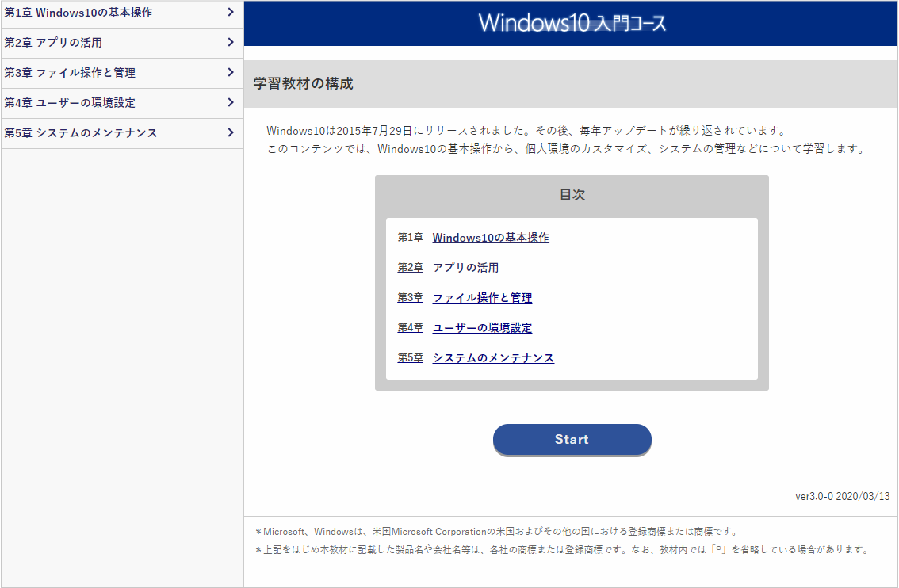Screen dimensions: 899x588
Task: Select the 第3章 label in 目次
Action: [x=411, y=297]
